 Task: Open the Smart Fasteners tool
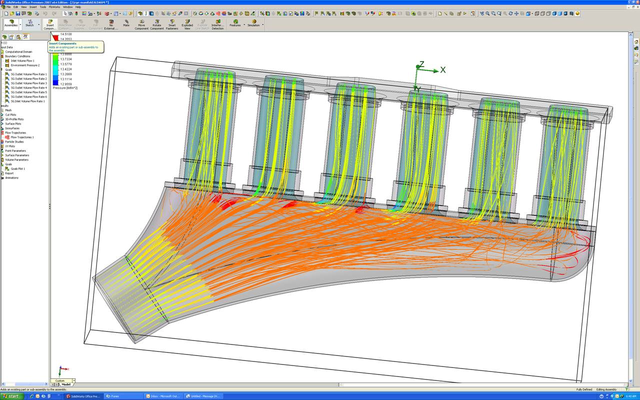[x=172, y=21]
